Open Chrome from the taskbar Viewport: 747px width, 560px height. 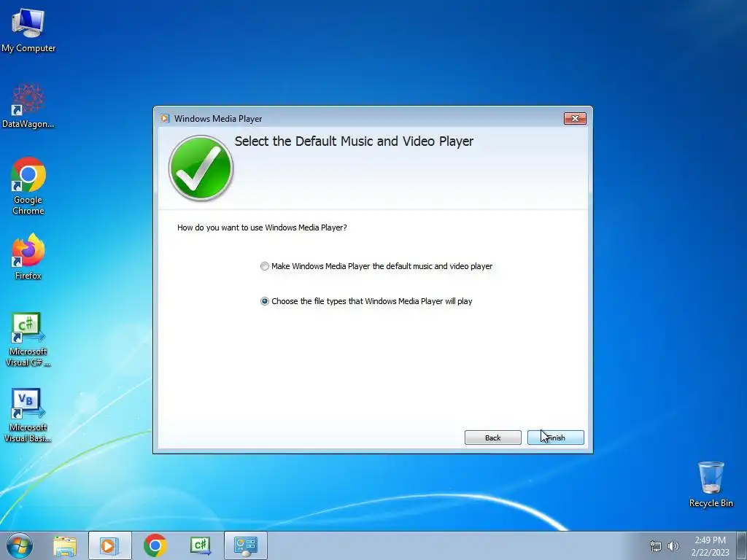[155, 545]
